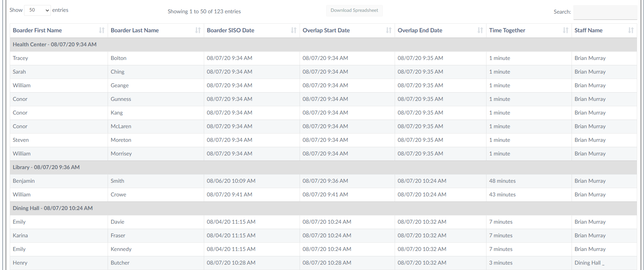Open the Show entries count dropdown
Viewport: 644px width, 270px height.
[37, 10]
